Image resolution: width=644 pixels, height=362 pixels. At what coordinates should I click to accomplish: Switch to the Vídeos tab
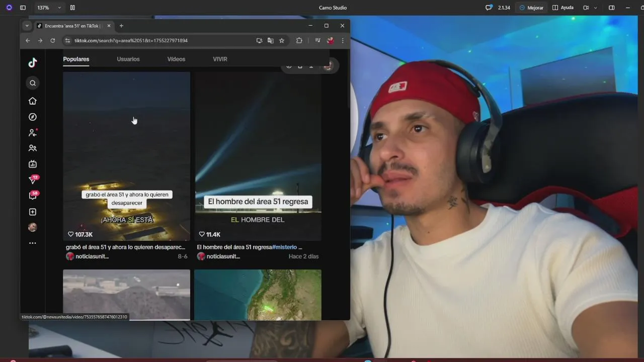[x=176, y=59]
